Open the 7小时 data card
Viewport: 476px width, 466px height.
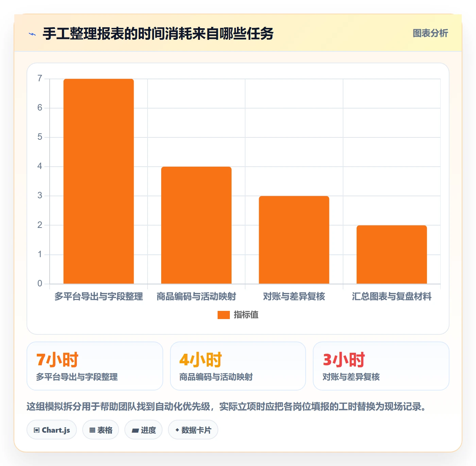click(x=95, y=366)
